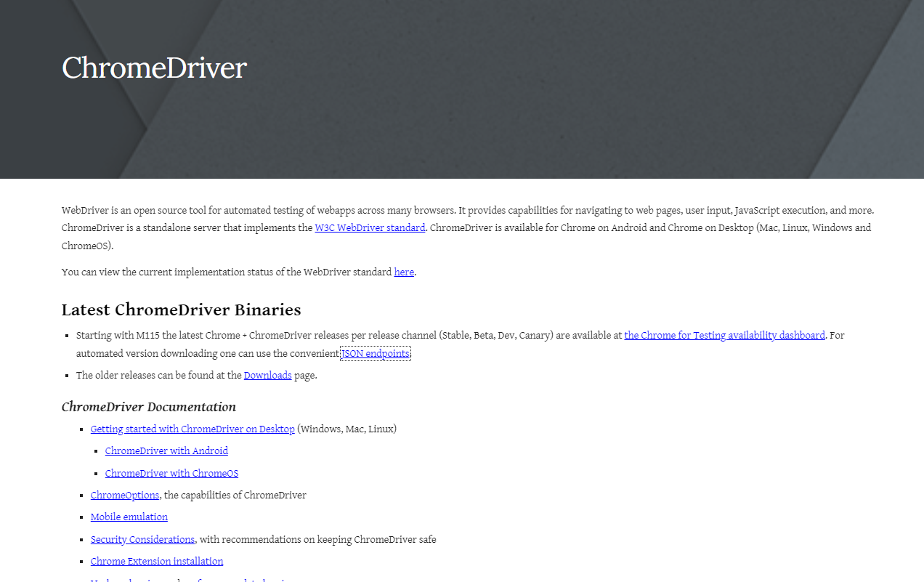This screenshot has width=924, height=582.
Task: Click the '(Windows, Mac, Linux)' text
Action: [347, 429]
